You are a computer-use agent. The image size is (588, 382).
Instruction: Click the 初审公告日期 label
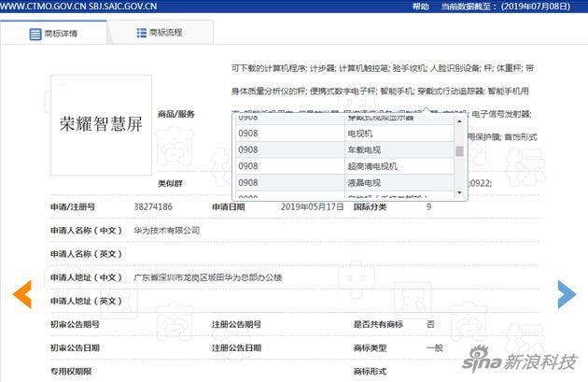tap(75, 347)
